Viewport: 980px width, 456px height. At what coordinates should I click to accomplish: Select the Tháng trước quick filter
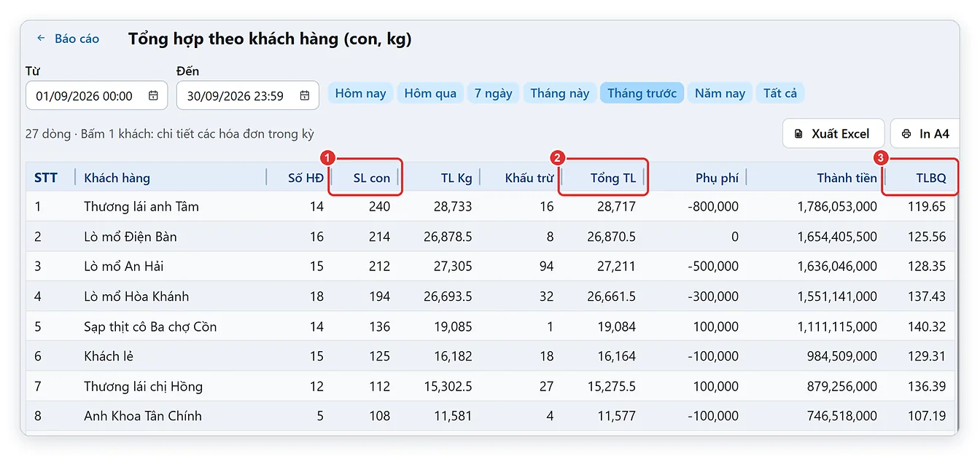point(642,93)
